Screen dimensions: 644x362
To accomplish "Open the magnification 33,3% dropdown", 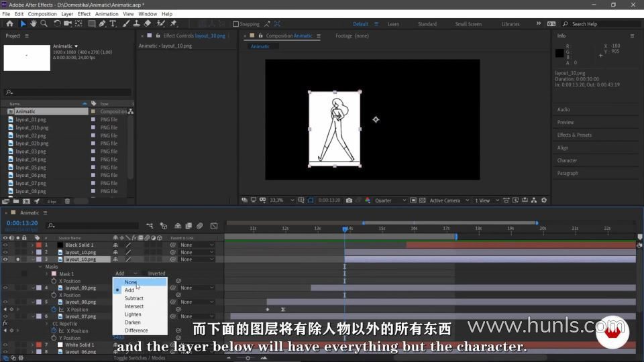I will [282, 200].
